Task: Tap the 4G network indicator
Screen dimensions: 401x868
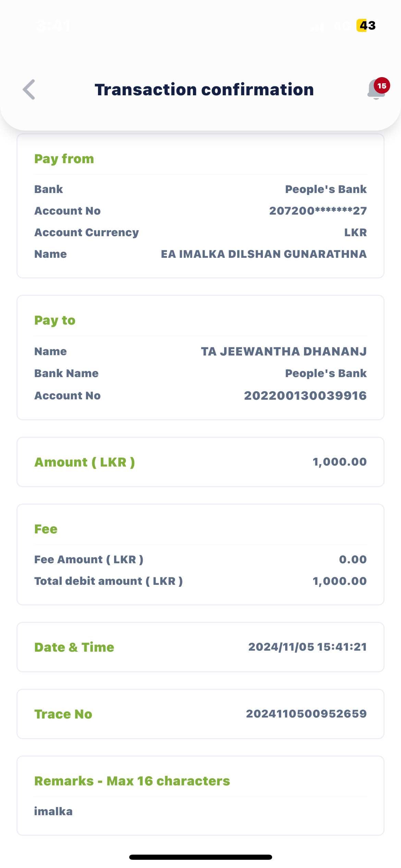Action: pos(342,26)
